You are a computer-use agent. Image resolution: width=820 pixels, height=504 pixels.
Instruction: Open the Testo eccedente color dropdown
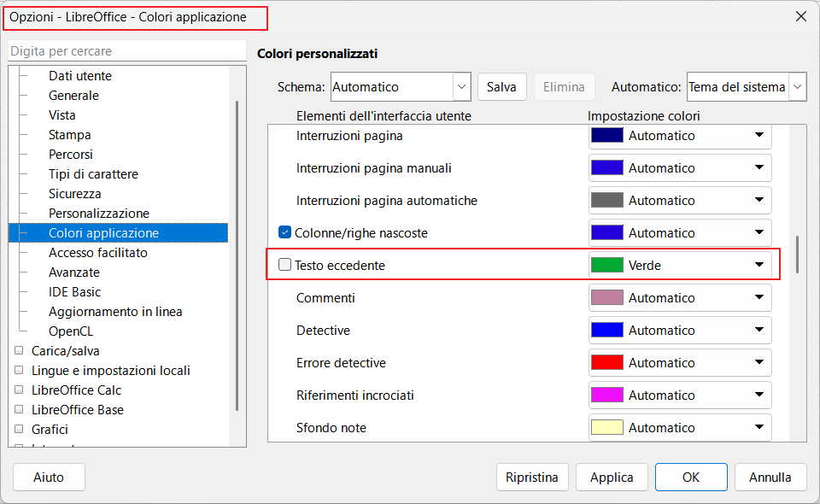(x=758, y=265)
